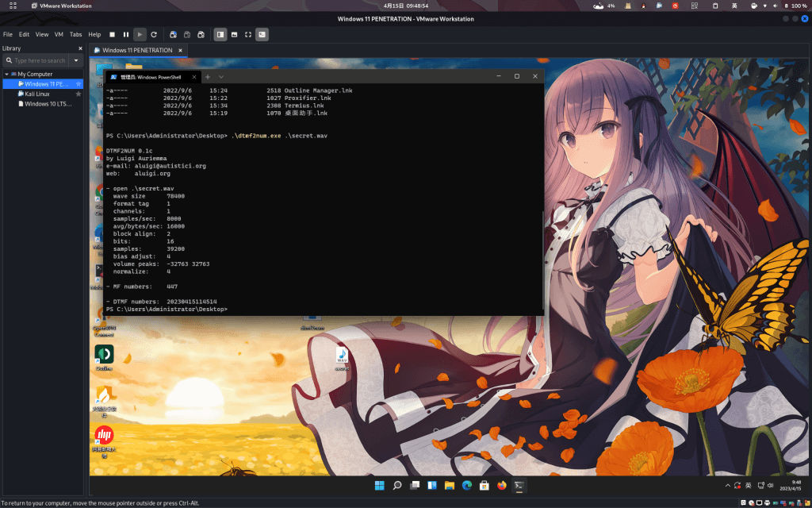Viewport: 812px width, 508px height.
Task: Toggle favorite star for Kali Linux
Action: pos(79,94)
